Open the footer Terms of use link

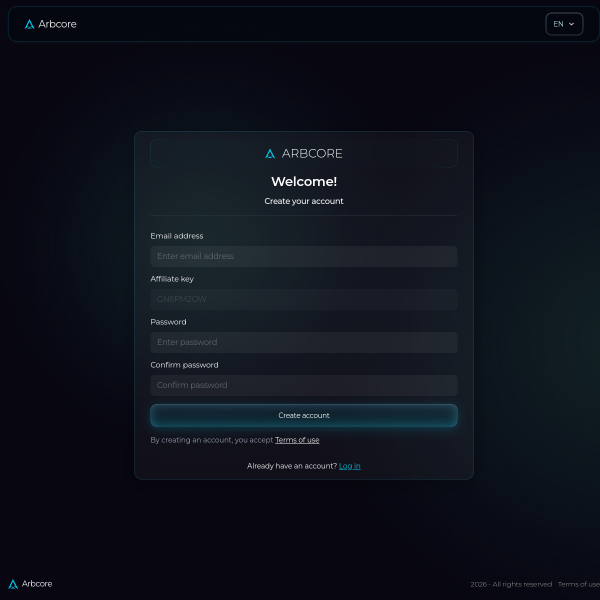579,584
